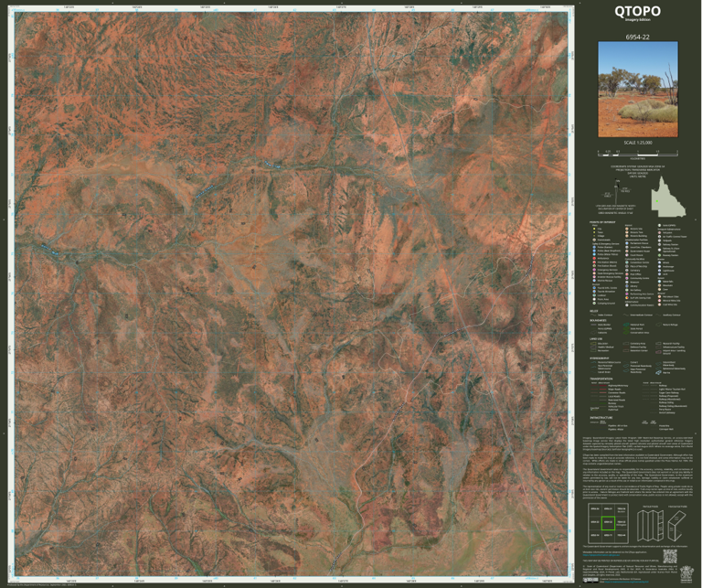
Task: Click the QR code
Action: pos(670,556)
